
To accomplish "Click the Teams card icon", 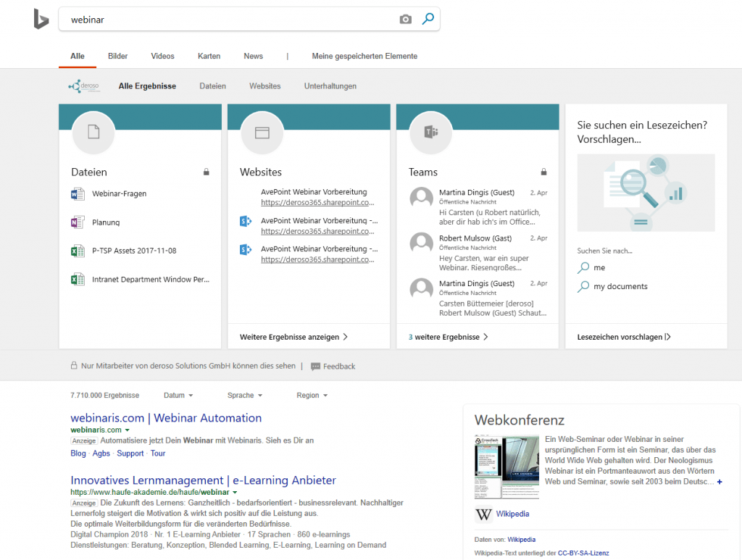I will coord(430,133).
